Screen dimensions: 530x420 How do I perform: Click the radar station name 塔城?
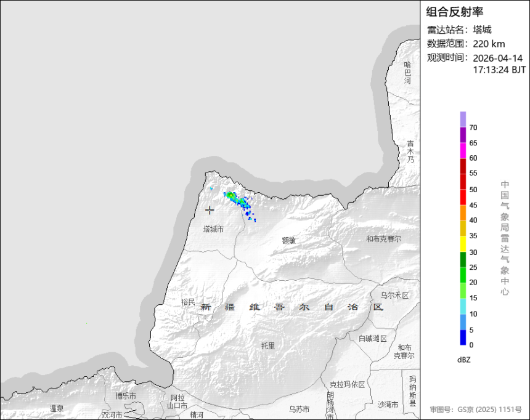pos(482,30)
